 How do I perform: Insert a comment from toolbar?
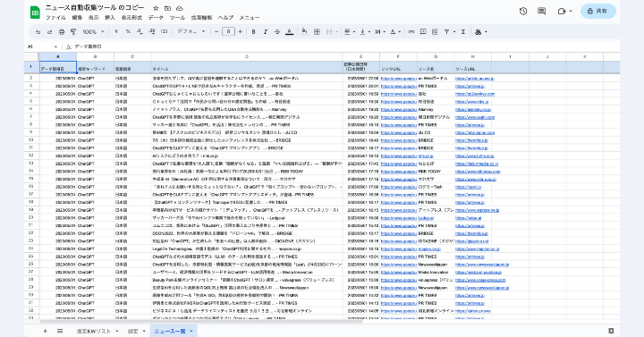click(423, 31)
